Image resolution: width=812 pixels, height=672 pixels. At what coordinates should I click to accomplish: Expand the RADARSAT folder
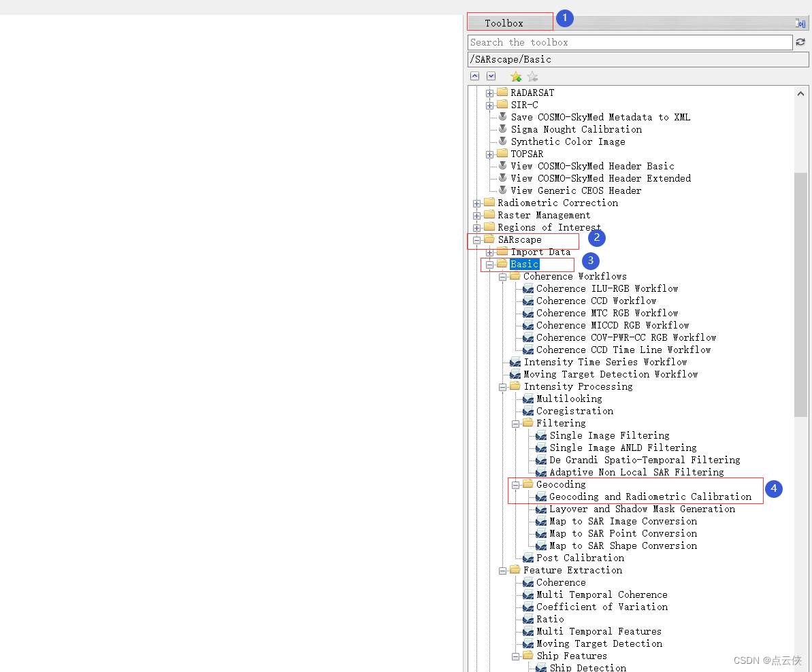click(x=489, y=93)
